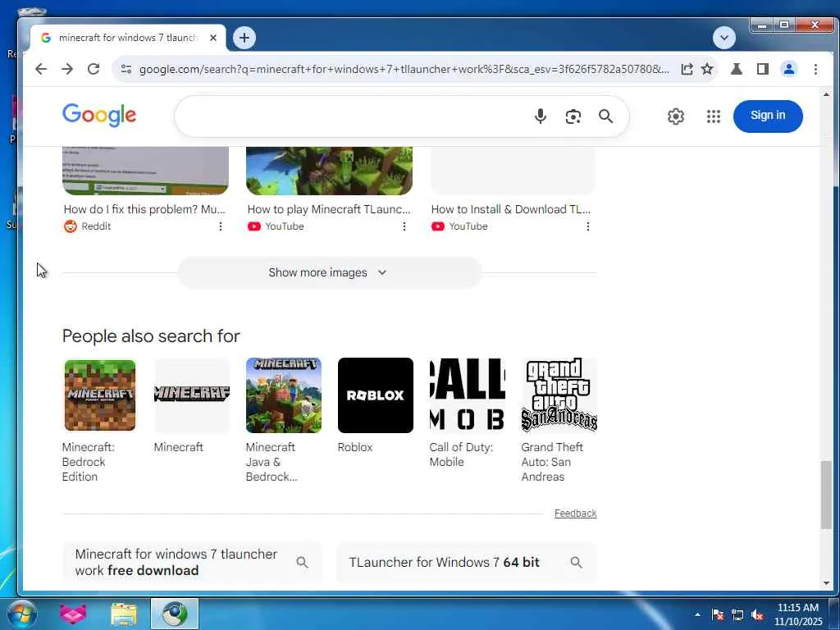The image size is (840, 630).
Task: Bookmark this page with the star
Action: click(x=707, y=69)
